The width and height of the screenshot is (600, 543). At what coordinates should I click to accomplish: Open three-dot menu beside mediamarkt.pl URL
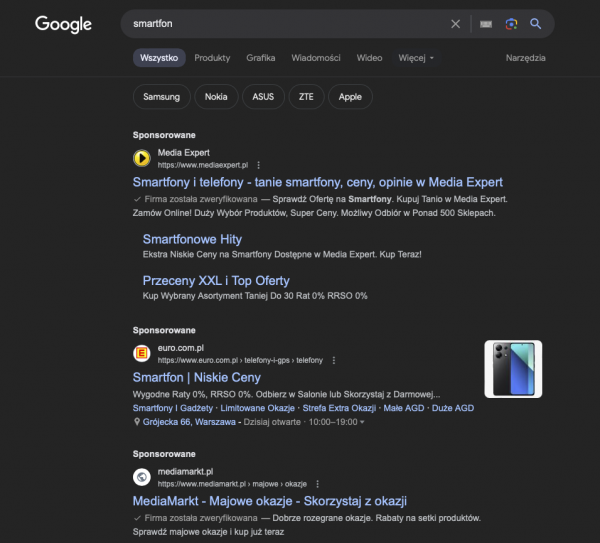pyautogui.click(x=318, y=484)
